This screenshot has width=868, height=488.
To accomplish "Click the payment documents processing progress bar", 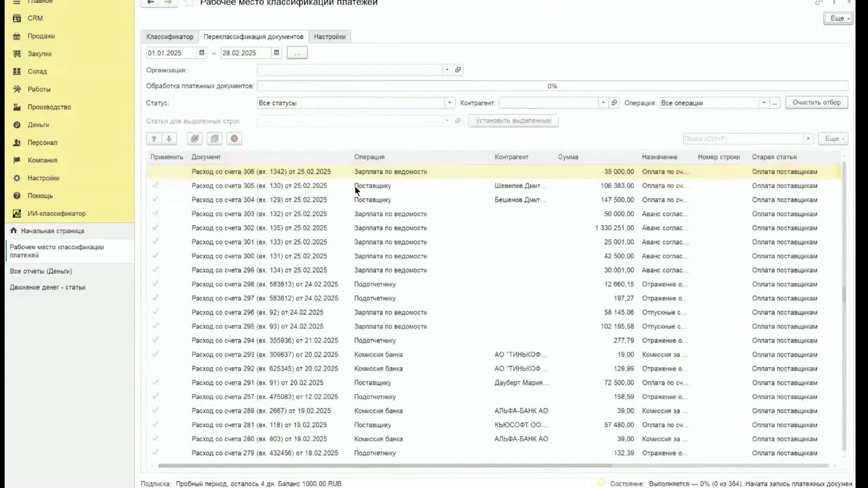I will click(x=552, y=86).
